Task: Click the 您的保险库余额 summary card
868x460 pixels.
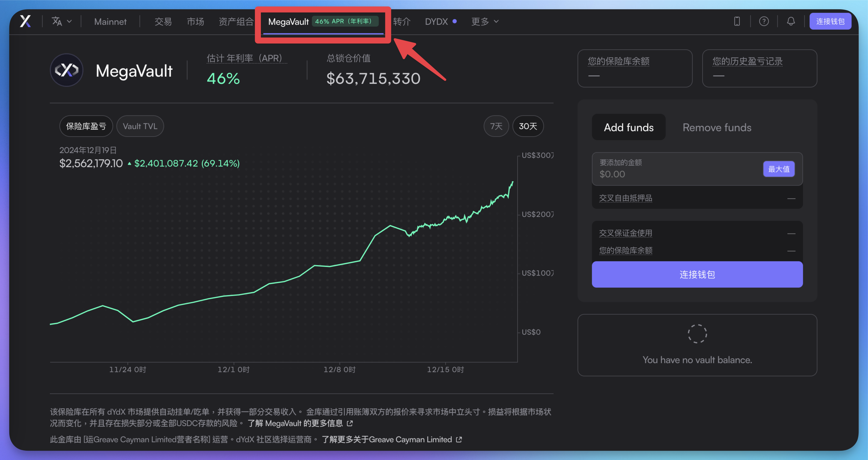Action: (x=635, y=68)
